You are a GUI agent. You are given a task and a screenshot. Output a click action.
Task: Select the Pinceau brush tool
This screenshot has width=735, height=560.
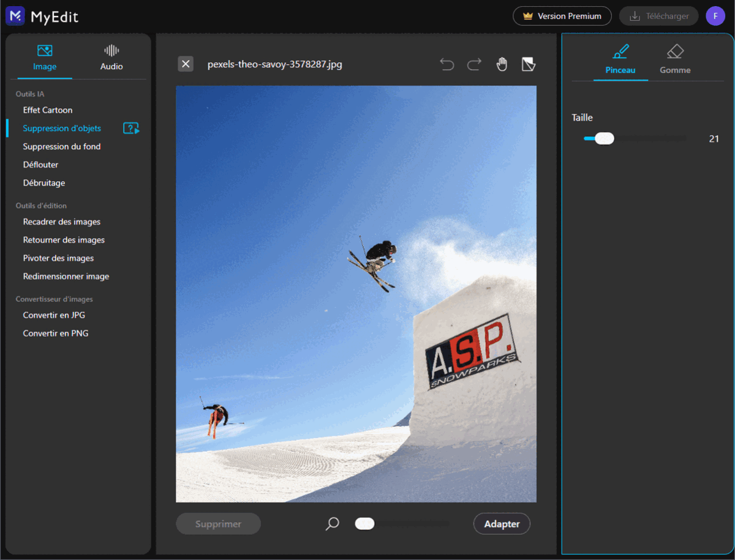coord(620,59)
